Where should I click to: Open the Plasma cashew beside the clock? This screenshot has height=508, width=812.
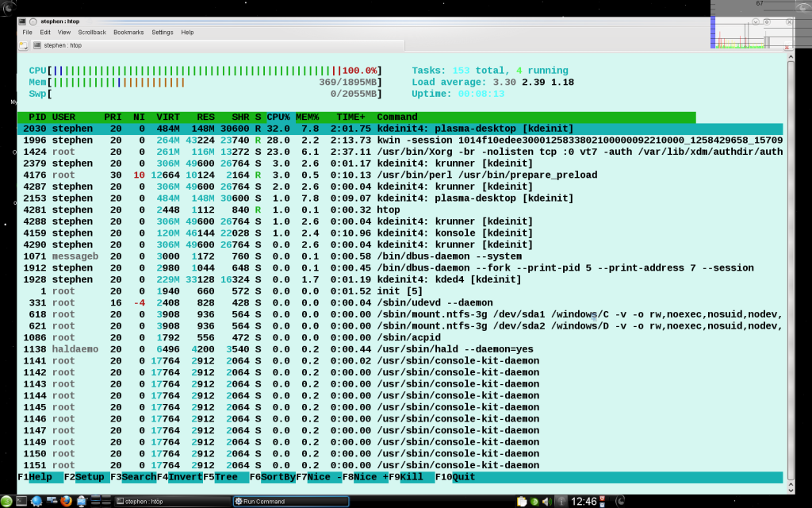coord(619,501)
